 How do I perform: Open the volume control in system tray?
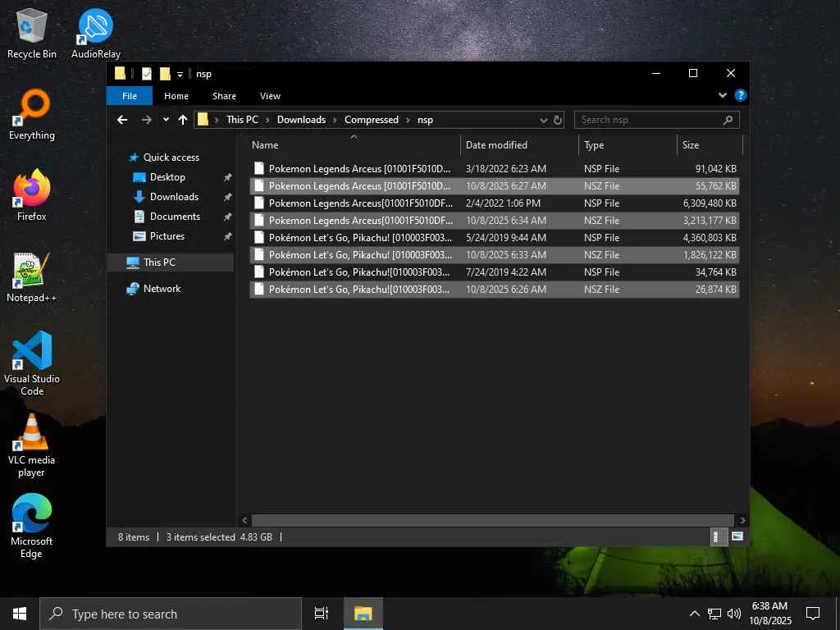click(x=734, y=614)
